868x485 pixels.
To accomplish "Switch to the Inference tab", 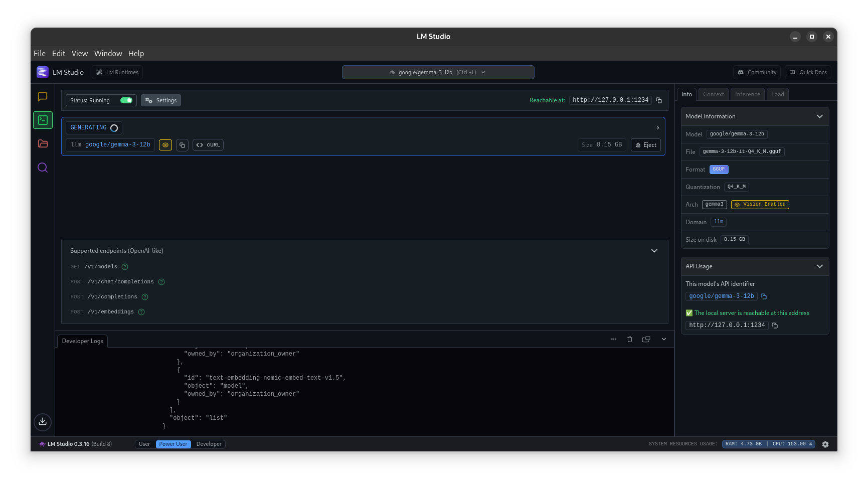I will pos(747,94).
